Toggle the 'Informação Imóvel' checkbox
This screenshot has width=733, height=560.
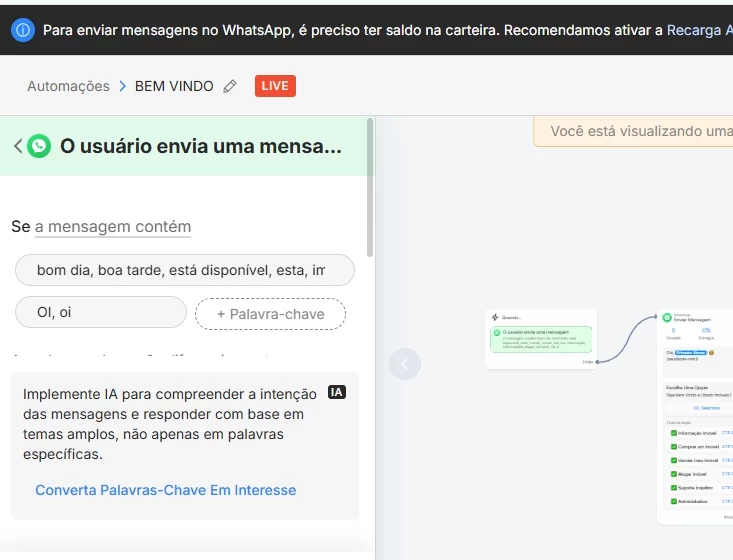point(674,433)
